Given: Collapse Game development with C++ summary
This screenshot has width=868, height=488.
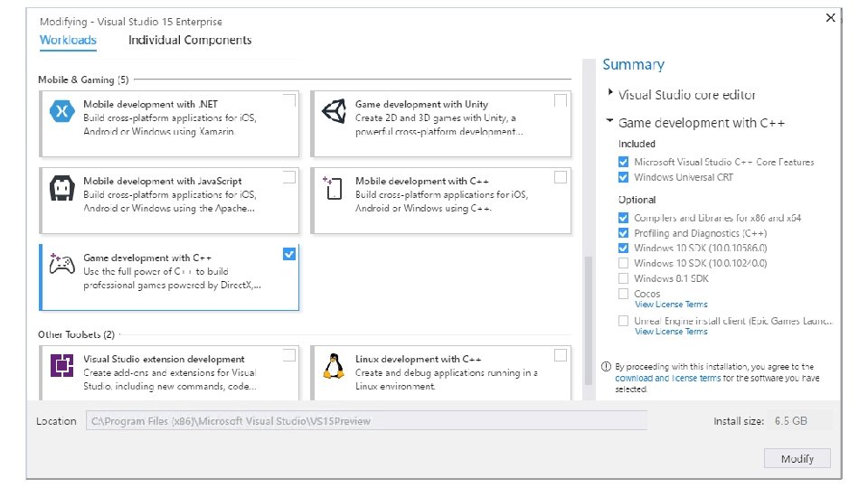Looking at the screenshot, I should [611, 121].
